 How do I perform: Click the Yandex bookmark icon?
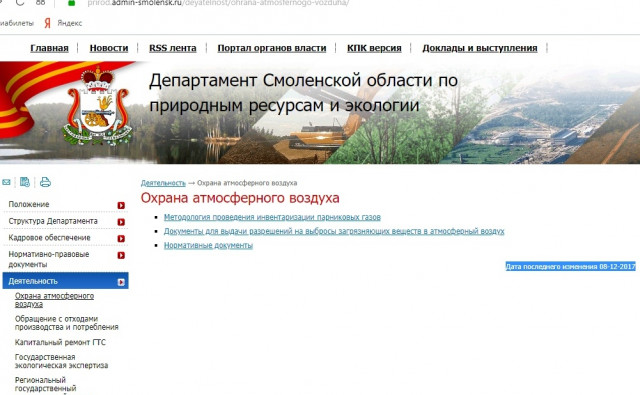coord(47,23)
